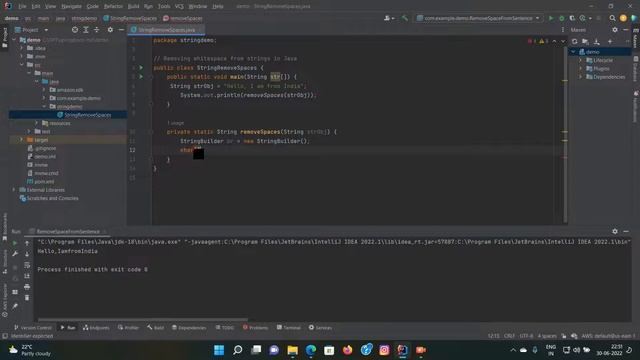The image size is (640, 360).
Task: Run the RemoveSpaceFromSentence configuration with green arrow
Action: coord(551,18)
